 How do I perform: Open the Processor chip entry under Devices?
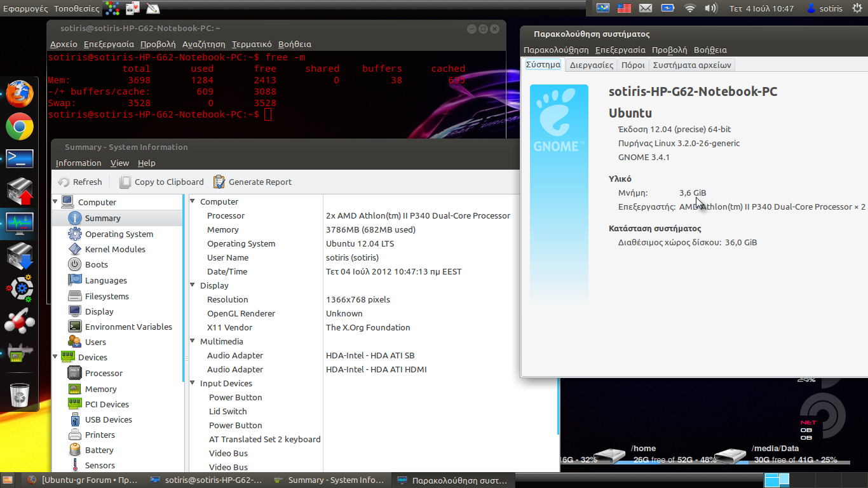pos(95,373)
